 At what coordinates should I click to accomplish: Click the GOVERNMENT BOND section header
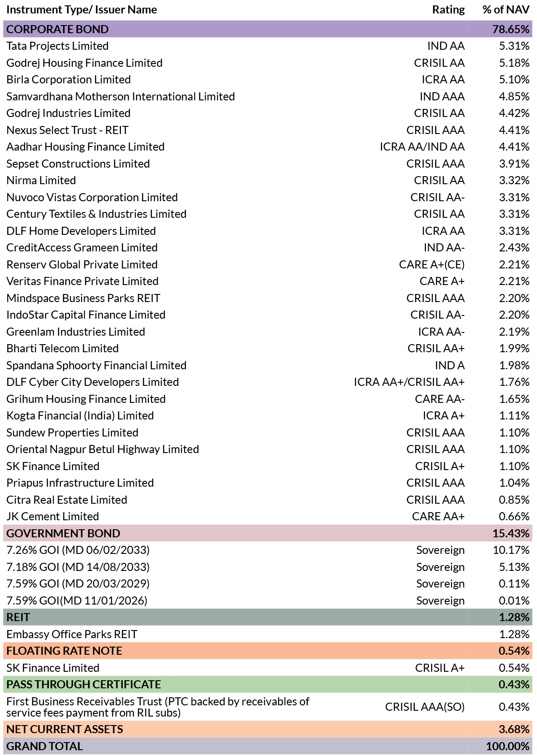click(x=268, y=533)
